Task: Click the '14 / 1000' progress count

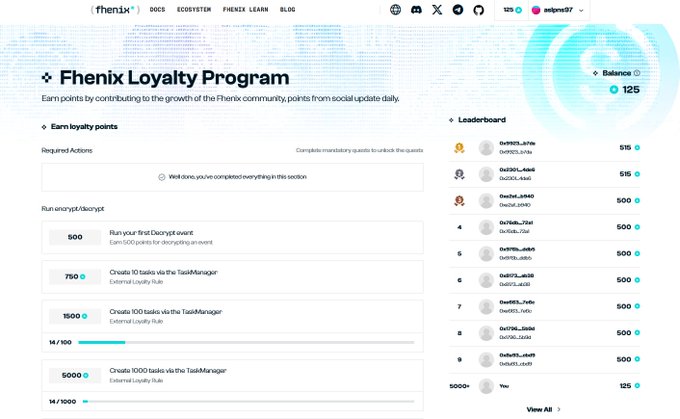Action: [x=62, y=402]
